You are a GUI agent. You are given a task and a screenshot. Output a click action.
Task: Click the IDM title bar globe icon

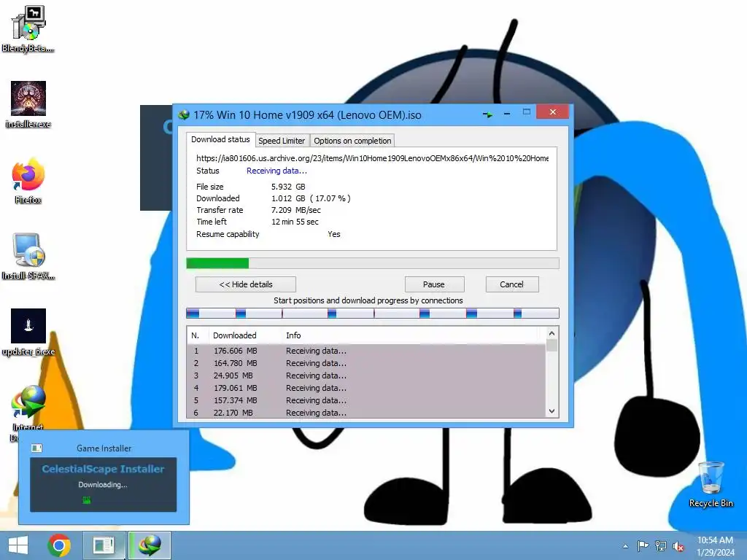[x=184, y=114]
